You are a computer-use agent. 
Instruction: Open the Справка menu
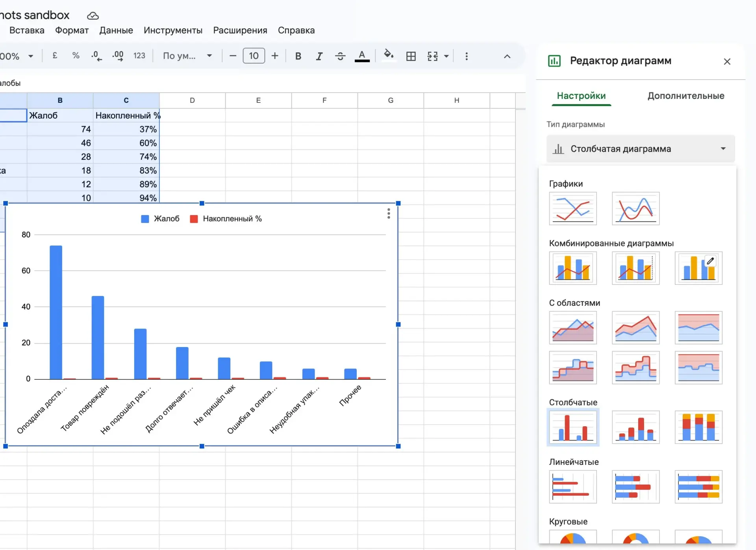click(296, 30)
